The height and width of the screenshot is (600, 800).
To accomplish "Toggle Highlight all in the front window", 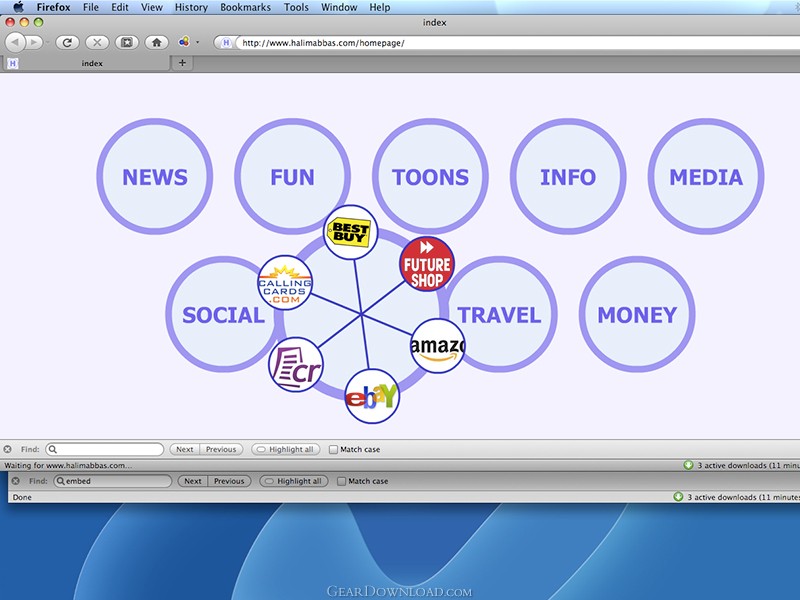I will tap(286, 449).
